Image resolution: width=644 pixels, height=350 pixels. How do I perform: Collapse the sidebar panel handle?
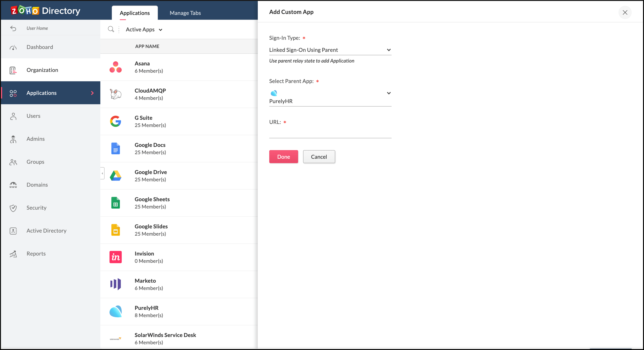(102, 173)
